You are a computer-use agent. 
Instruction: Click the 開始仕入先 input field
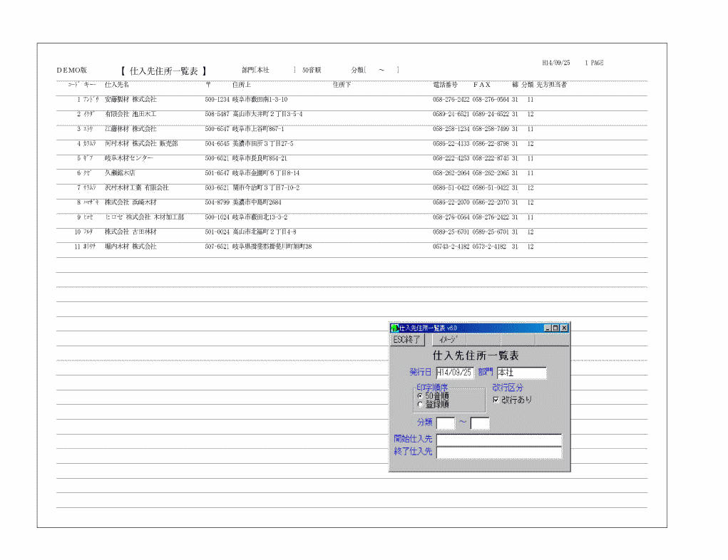coord(499,440)
